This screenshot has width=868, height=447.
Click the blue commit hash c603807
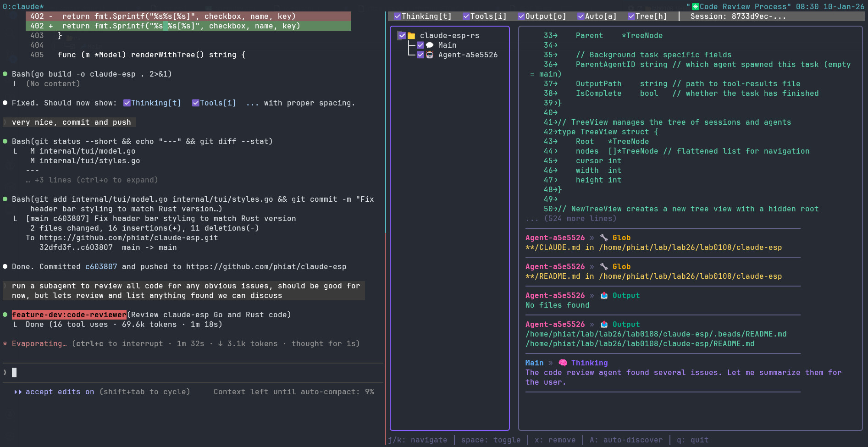101,267
